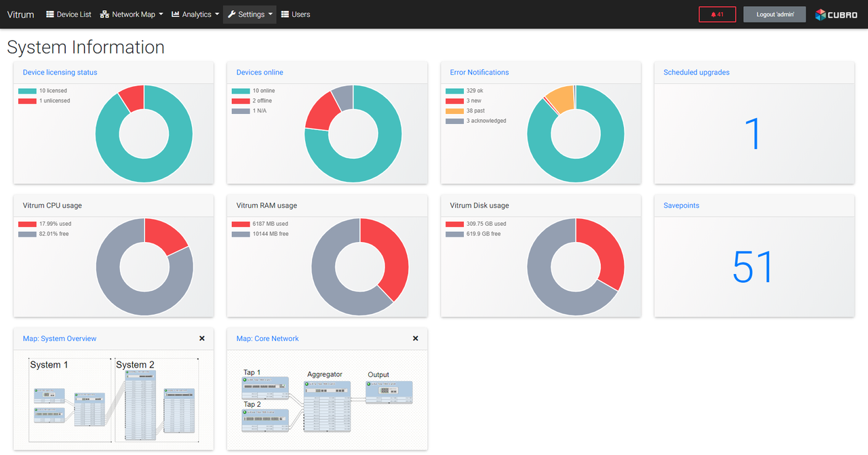This screenshot has width=868, height=455.
Task: Open the Settings dropdown menu
Action: (x=250, y=14)
